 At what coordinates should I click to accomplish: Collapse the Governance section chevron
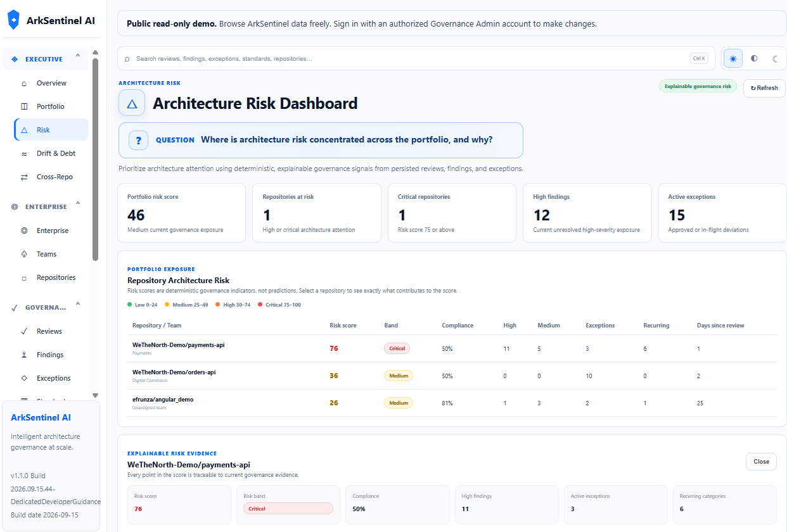point(78,304)
